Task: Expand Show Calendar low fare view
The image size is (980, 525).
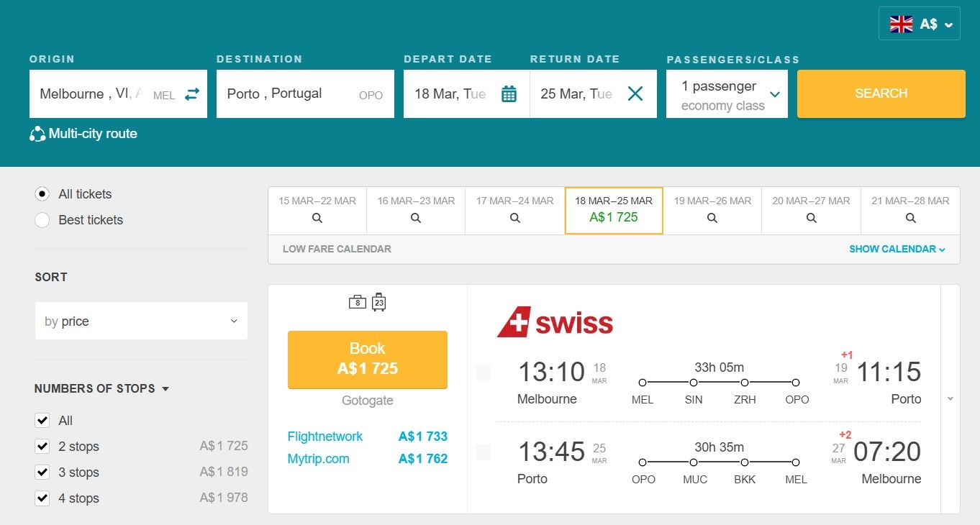Action: tap(897, 249)
